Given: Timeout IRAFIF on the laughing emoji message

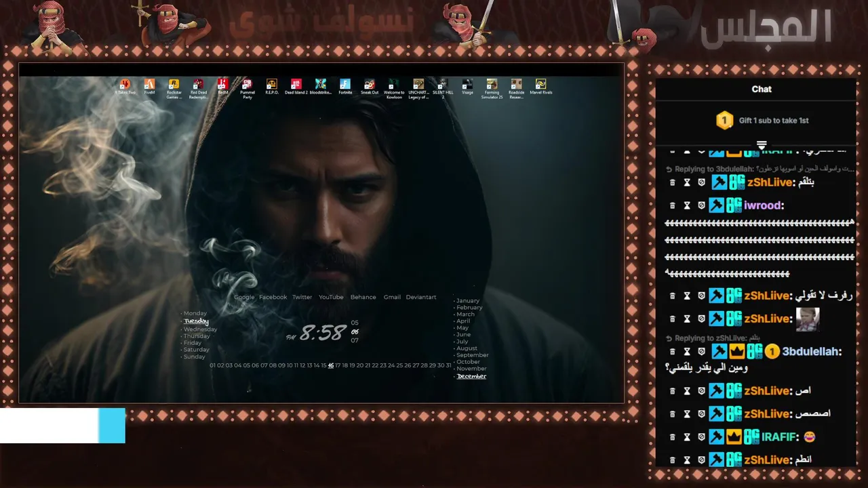Looking at the screenshot, I should coord(687,437).
